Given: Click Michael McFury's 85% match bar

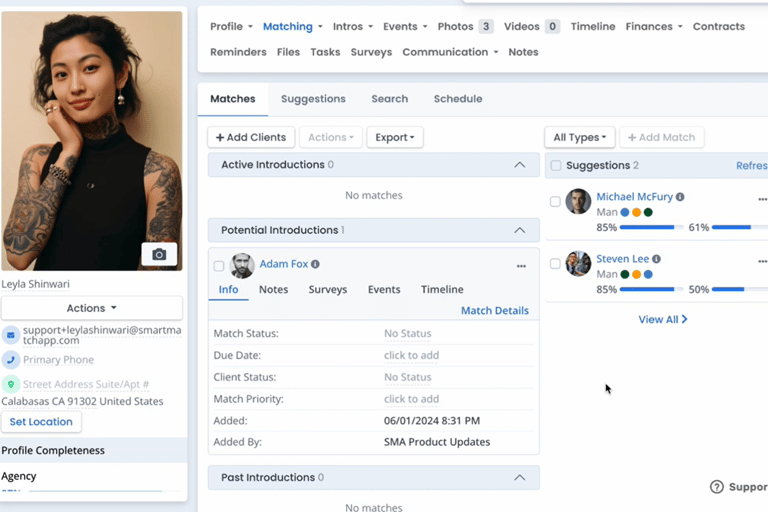Looking at the screenshot, I should pyautogui.click(x=651, y=227).
